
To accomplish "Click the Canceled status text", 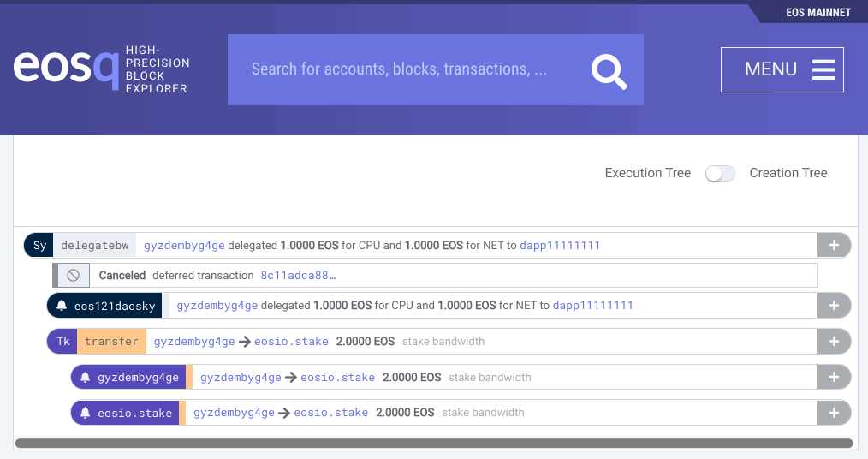I will click(122, 275).
